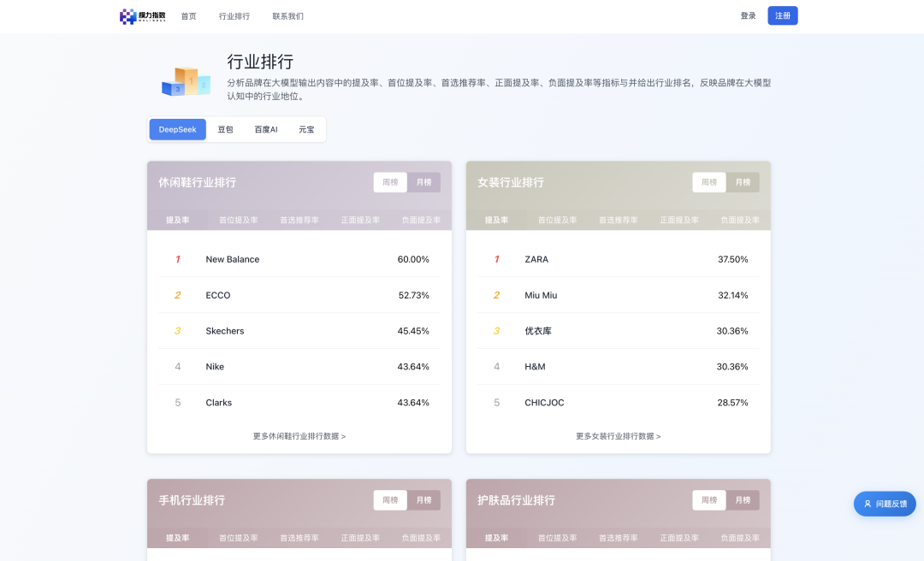Click the New Balance row
Image resolution: width=924 pixels, height=561 pixels.
coord(299,259)
